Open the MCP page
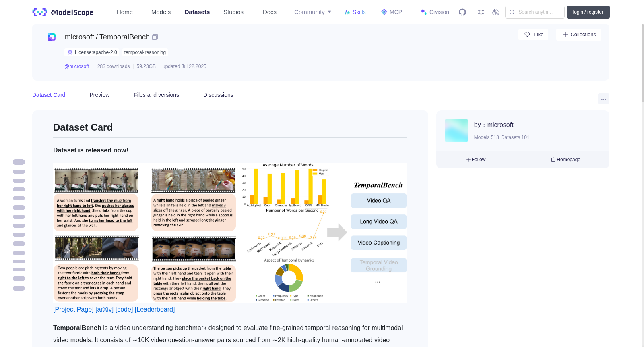The image size is (644, 347). coord(392,12)
